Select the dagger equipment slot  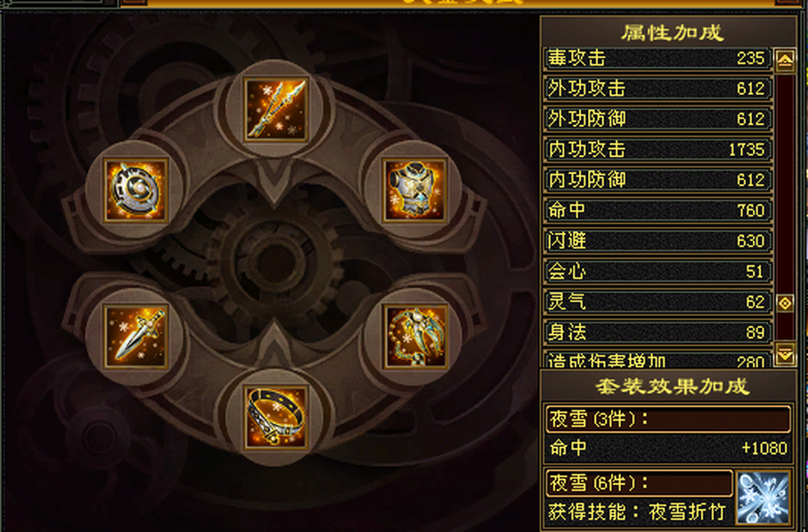[136, 337]
